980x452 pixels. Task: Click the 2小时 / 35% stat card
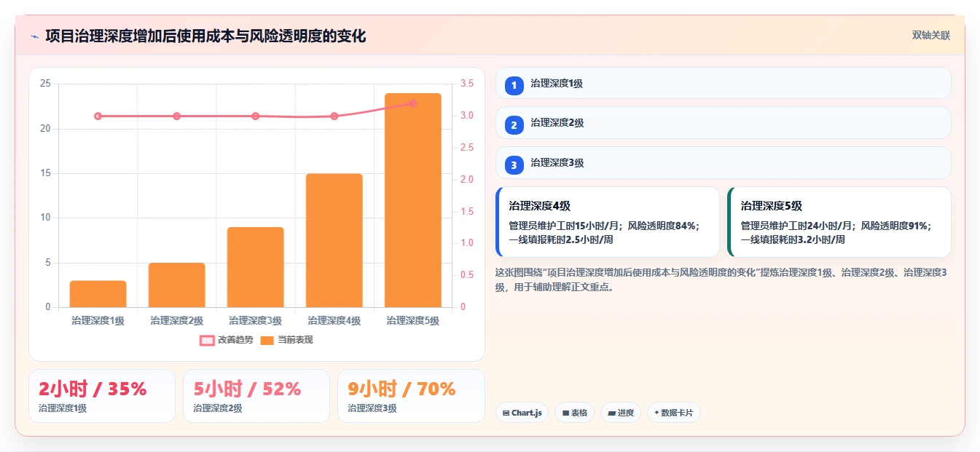pos(102,396)
